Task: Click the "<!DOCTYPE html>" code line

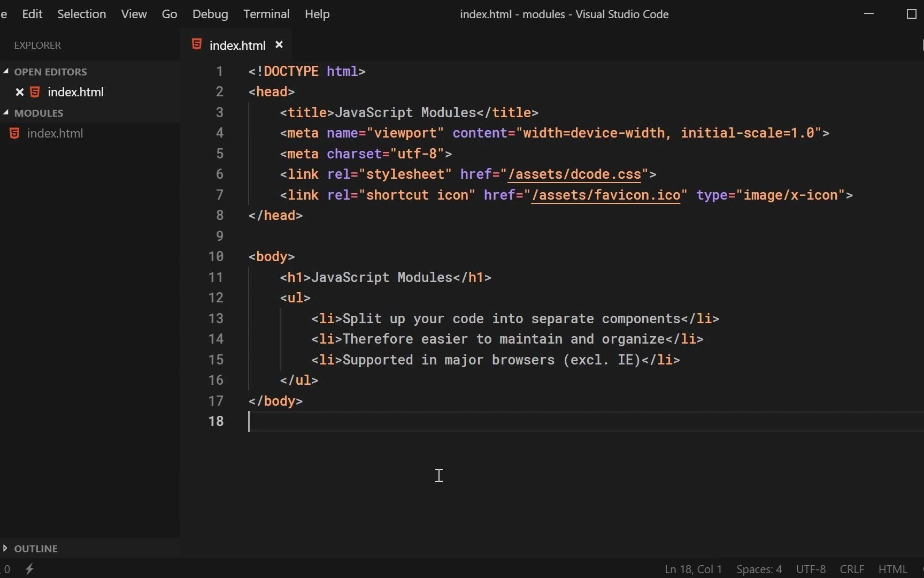Action: coord(307,72)
